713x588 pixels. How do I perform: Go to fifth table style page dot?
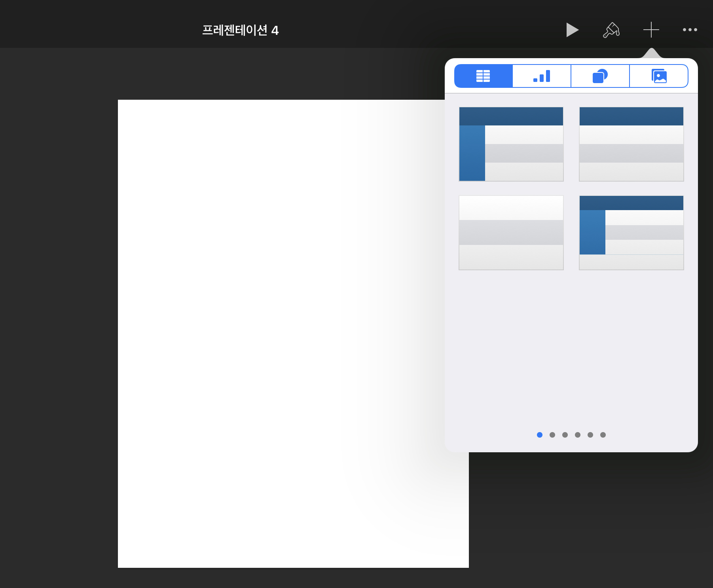click(590, 435)
